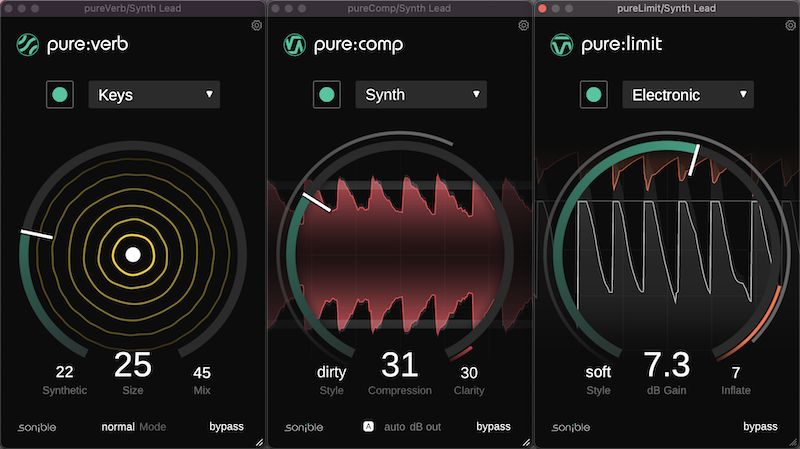Open the Keys profile dropdown
The width and height of the screenshot is (800, 449).
[154, 95]
